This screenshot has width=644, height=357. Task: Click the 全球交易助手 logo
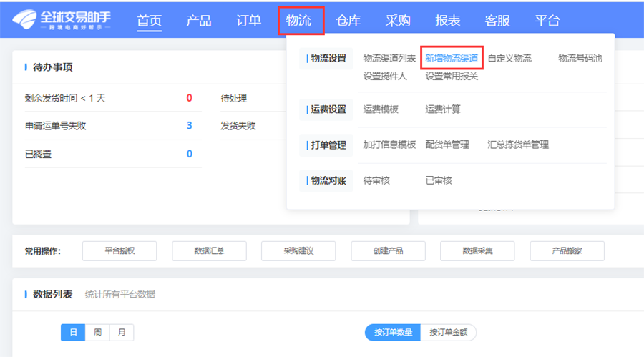pyautogui.click(x=62, y=19)
